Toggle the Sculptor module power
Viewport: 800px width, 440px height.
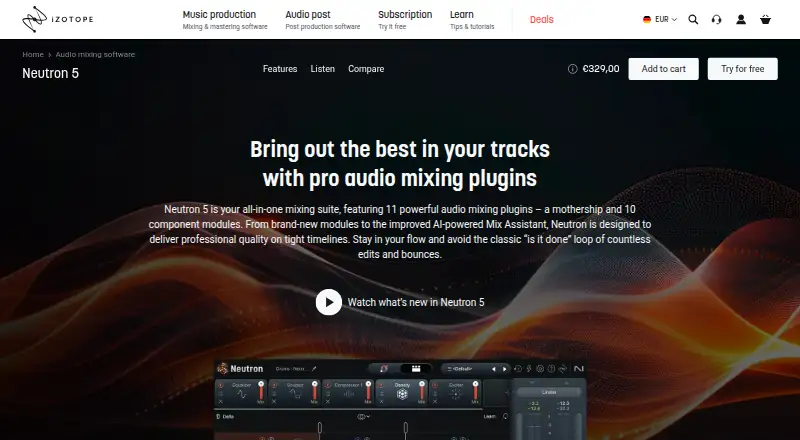tap(274, 385)
